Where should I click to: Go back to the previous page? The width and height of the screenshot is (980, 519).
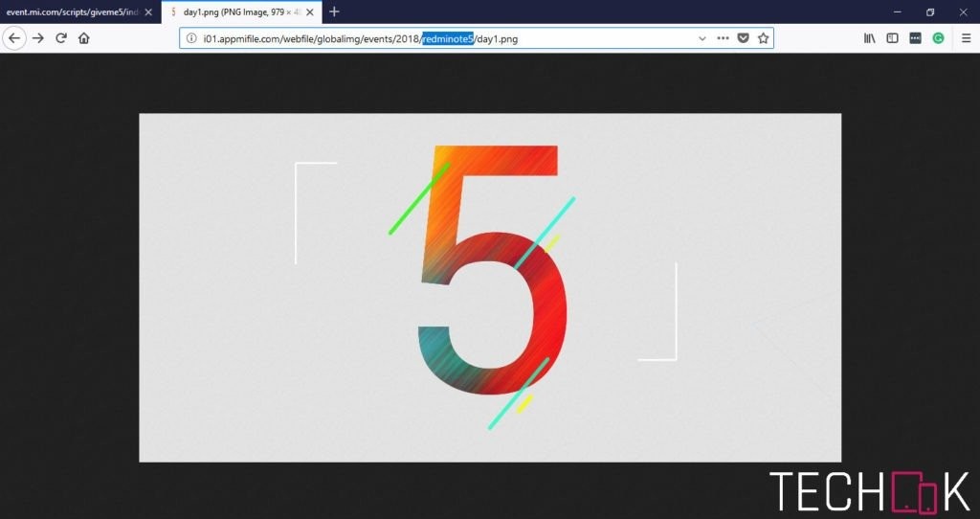pyautogui.click(x=14, y=38)
